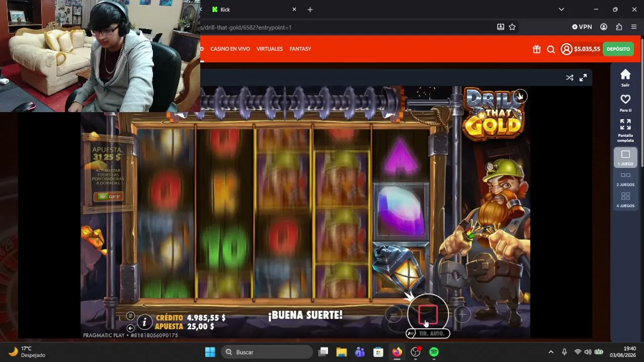644x362 pixels.
Task: Click the crown icon beside game logo
Action: click(520, 96)
